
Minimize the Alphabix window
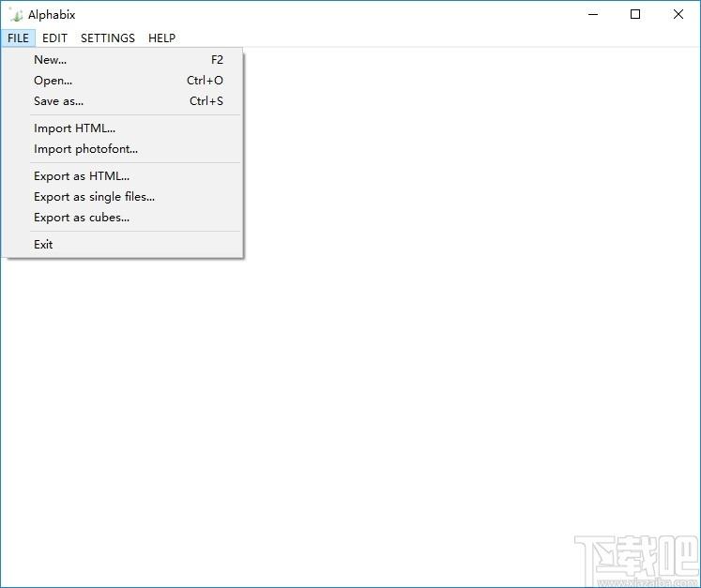pyautogui.click(x=593, y=14)
